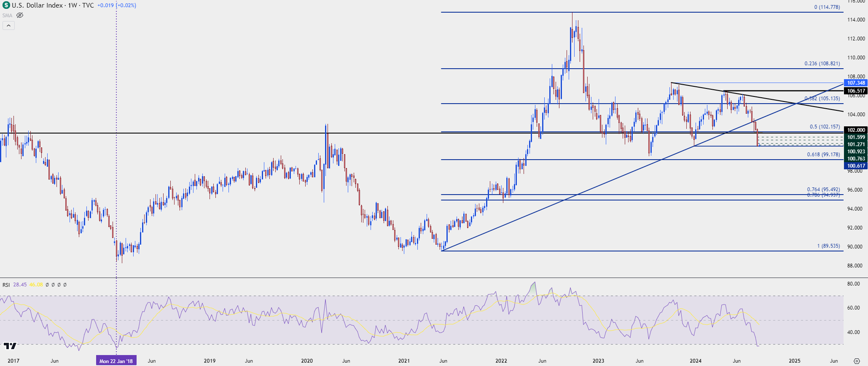Open chart settings gear icon
The width and height of the screenshot is (868, 366).
[856, 361]
